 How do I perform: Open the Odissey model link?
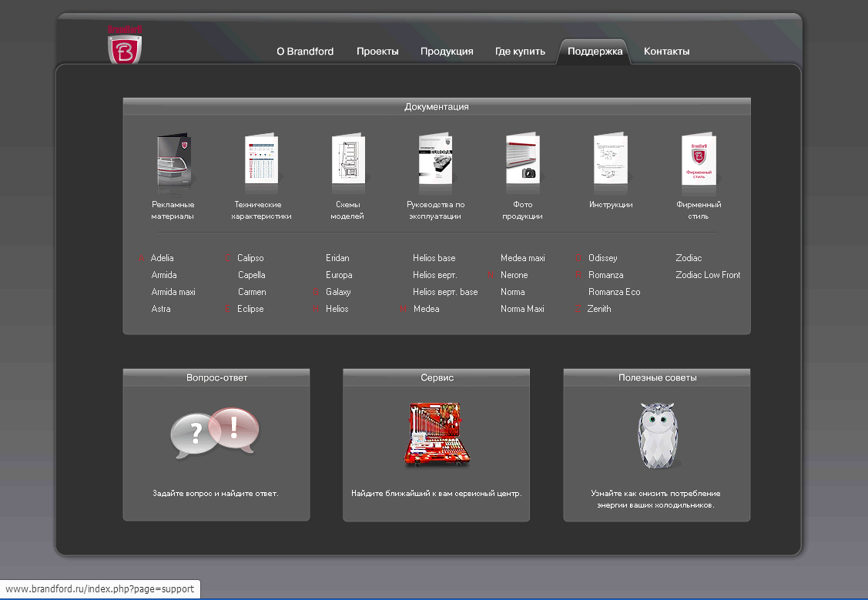point(603,258)
